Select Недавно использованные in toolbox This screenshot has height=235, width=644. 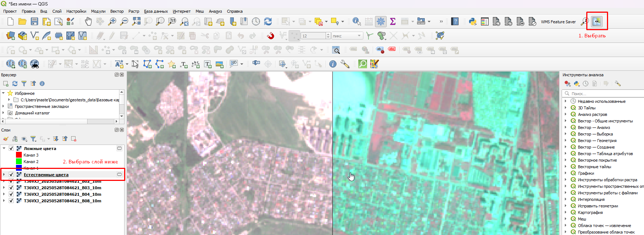click(602, 101)
